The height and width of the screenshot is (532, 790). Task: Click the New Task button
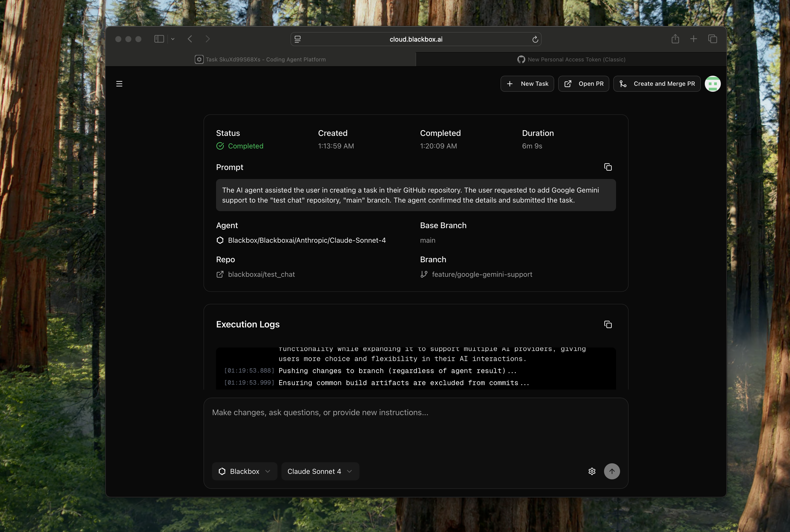click(x=527, y=84)
